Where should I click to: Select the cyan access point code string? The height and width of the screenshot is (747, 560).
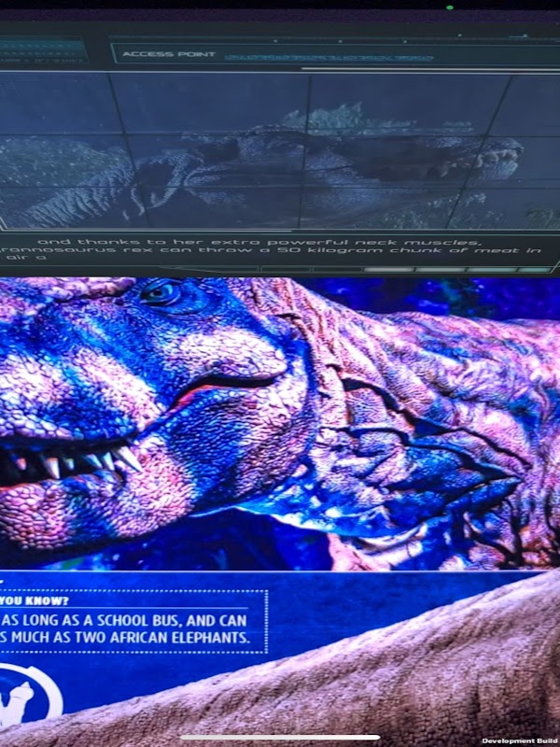pyautogui.click(x=329, y=58)
